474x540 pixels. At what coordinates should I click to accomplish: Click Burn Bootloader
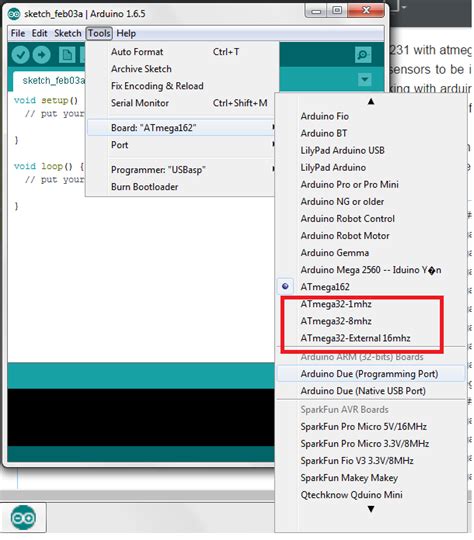point(181,187)
